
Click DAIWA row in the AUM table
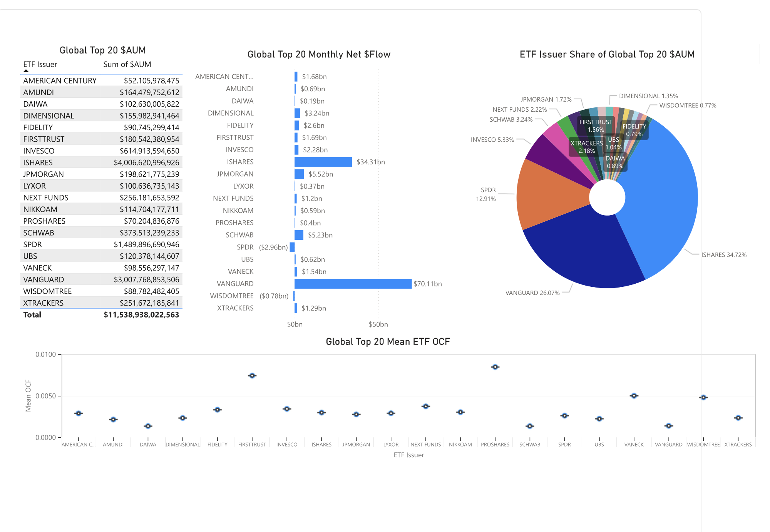pos(101,104)
